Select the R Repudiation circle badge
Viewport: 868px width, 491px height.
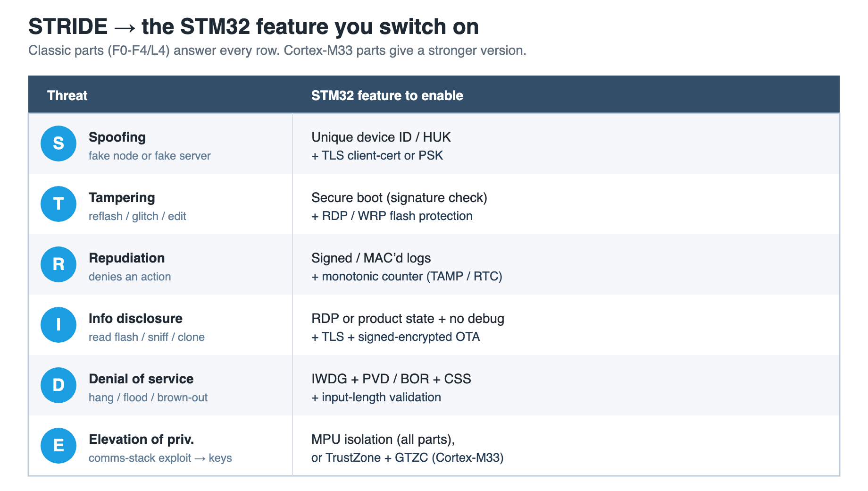(x=58, y=264)
